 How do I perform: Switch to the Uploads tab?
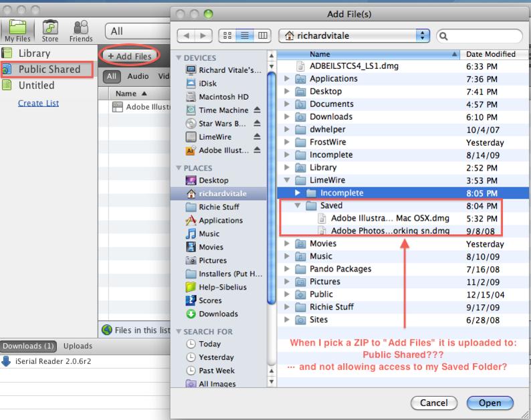click(x=78, y=346)
